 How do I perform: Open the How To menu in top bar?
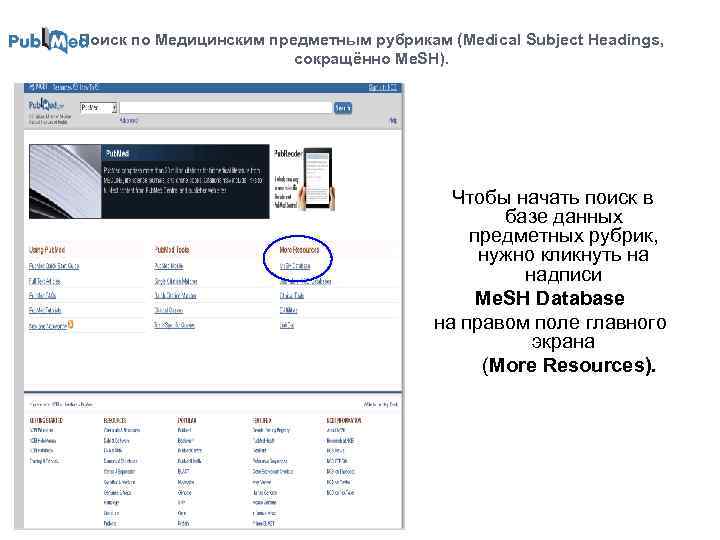[x=89, y=87]
